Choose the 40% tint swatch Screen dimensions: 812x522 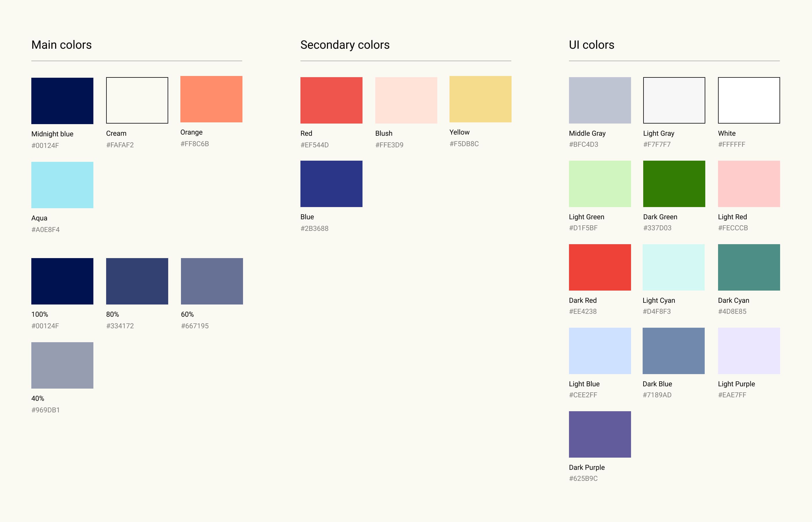tap(62, 365)
